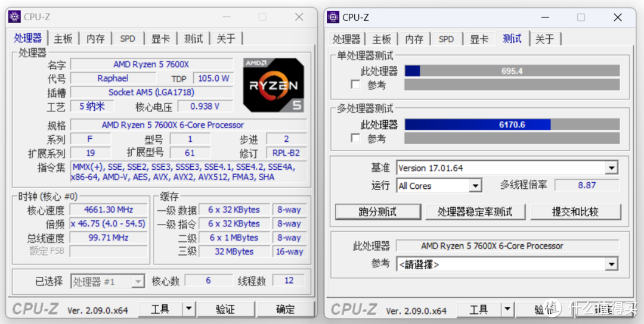
Task: Click the 总线速度 value 99.71 MHz
Action: click(x=109, y=238)
